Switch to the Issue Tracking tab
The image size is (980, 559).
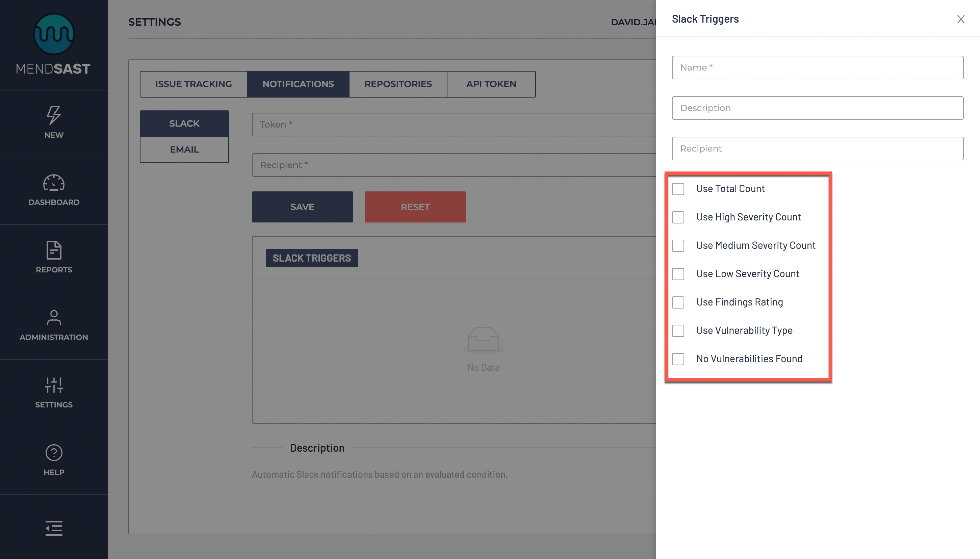[x=194, y=84]
